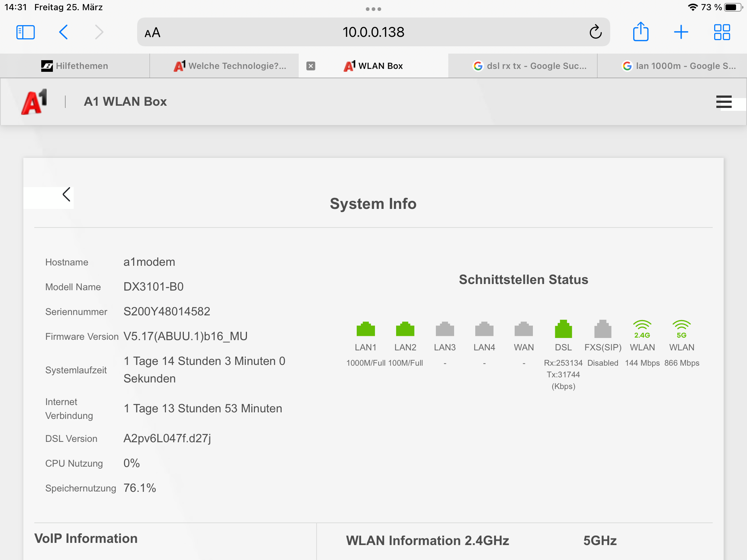Select hostname value a1modem
This screenshot has height=560, width=747.
click(149, 262)
